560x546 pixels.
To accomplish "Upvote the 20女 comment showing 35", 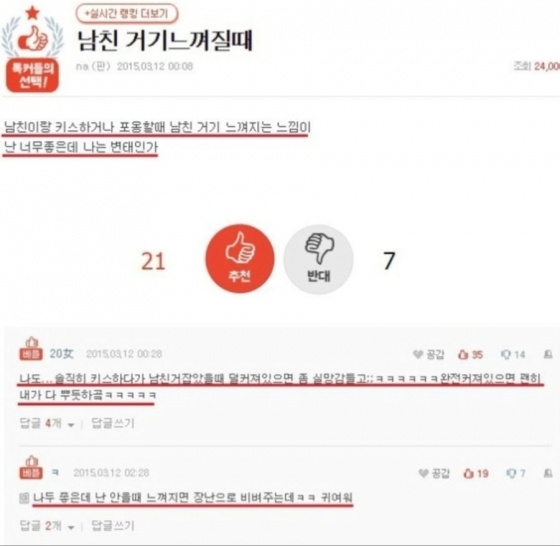I will tap(470, 355).
